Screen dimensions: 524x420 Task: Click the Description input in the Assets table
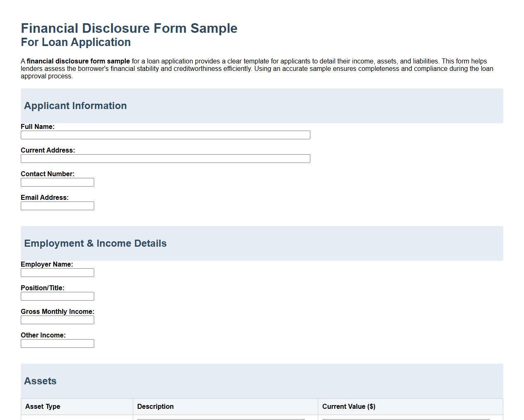pos(222,419)
